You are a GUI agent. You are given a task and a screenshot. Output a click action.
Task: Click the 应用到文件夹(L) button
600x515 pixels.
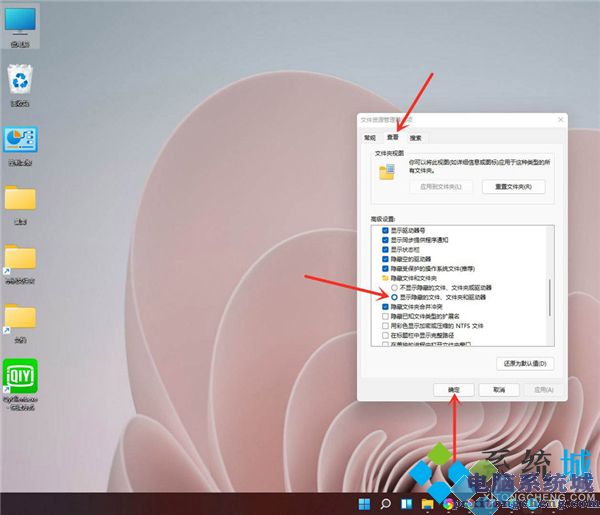(441, 187)
